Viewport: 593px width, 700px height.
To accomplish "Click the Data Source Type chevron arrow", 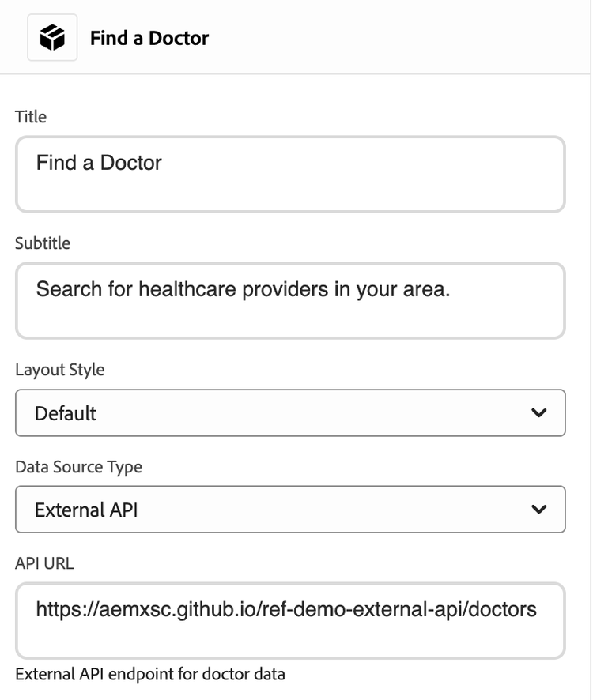I will (539, 510).
